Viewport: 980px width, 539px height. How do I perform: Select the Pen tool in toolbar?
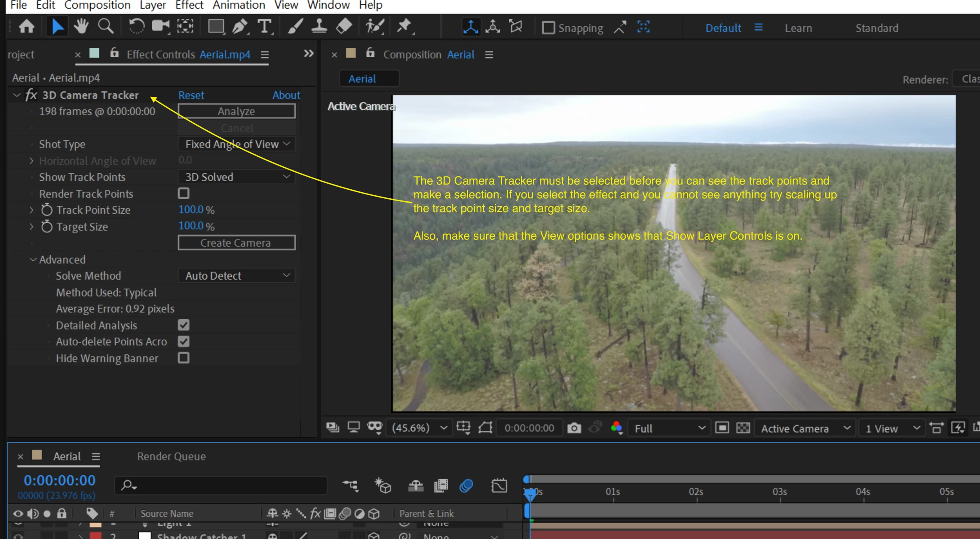click(240, 27)
